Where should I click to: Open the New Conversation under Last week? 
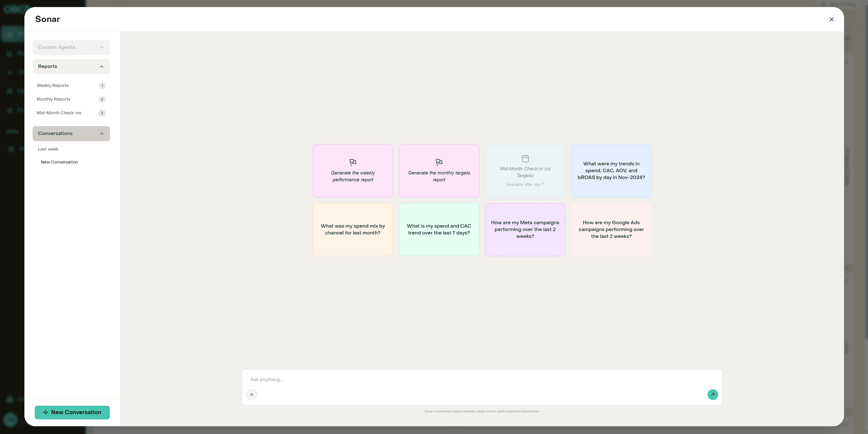(59, 162)
